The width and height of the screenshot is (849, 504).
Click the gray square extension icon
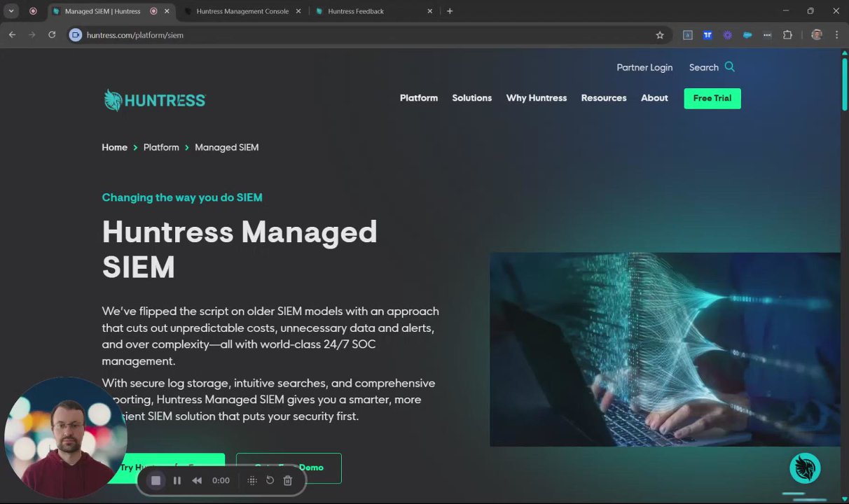click(x=687, y=35)
